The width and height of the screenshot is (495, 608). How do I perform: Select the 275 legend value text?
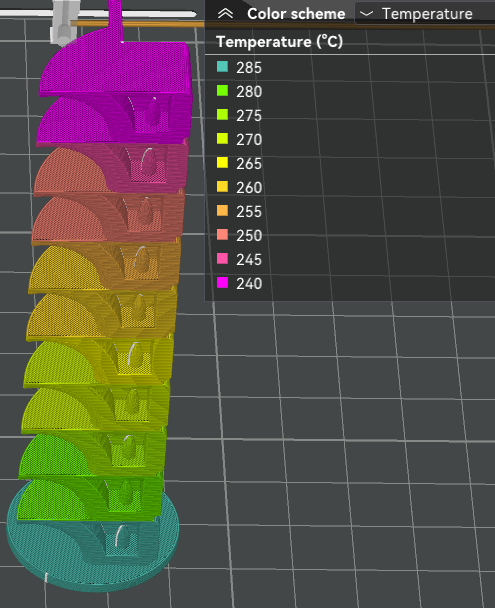click(249, 116)
